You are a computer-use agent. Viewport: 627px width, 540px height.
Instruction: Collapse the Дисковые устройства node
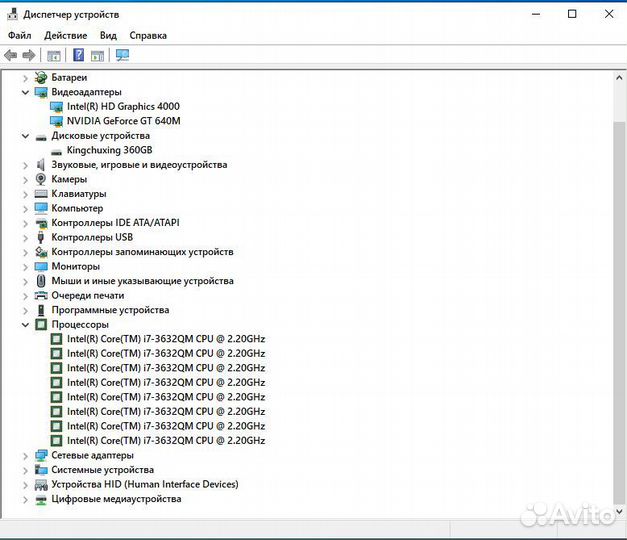tap(25, 136)
